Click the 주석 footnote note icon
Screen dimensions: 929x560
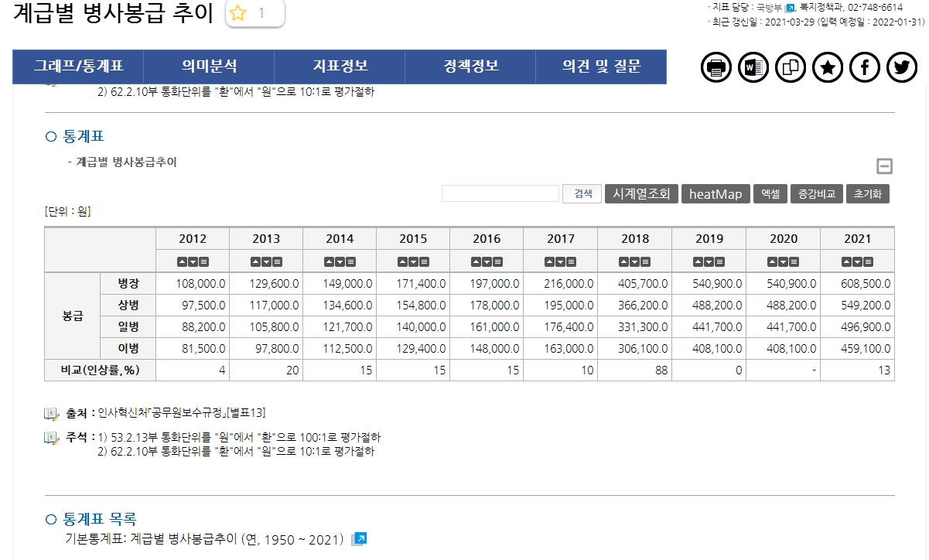(x=52, y=438)
